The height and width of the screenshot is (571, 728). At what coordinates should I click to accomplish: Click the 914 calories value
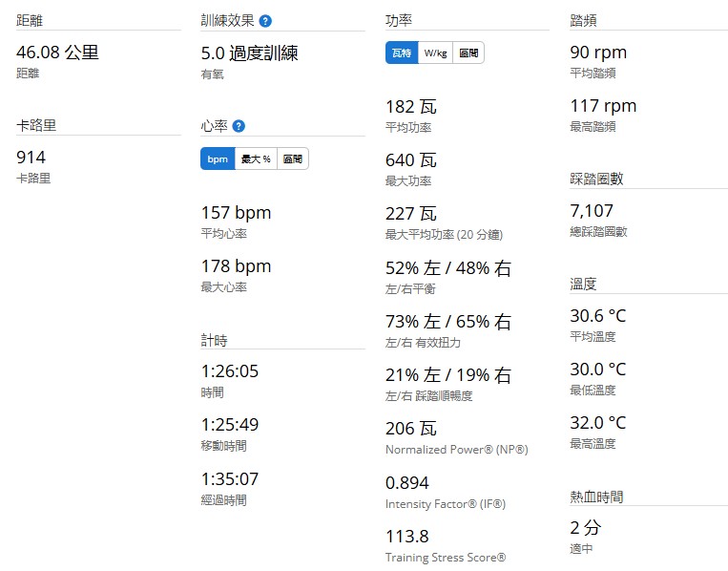pos(31,158)
